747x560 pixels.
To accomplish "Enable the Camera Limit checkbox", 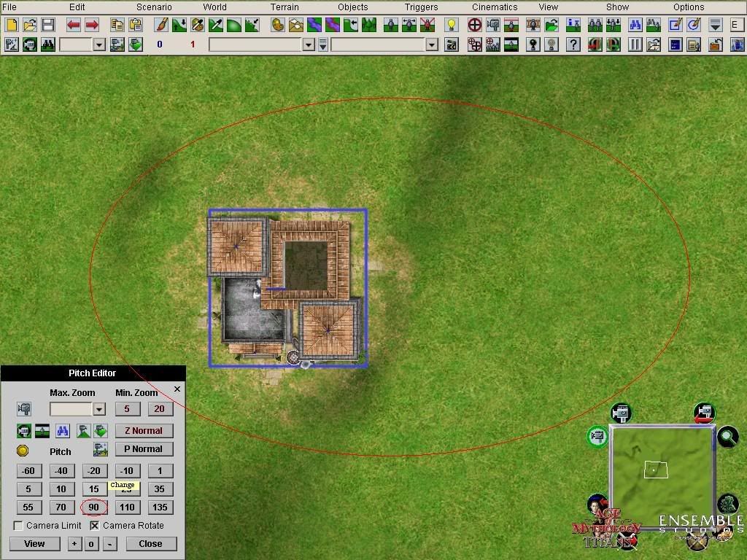I will 18,526.
